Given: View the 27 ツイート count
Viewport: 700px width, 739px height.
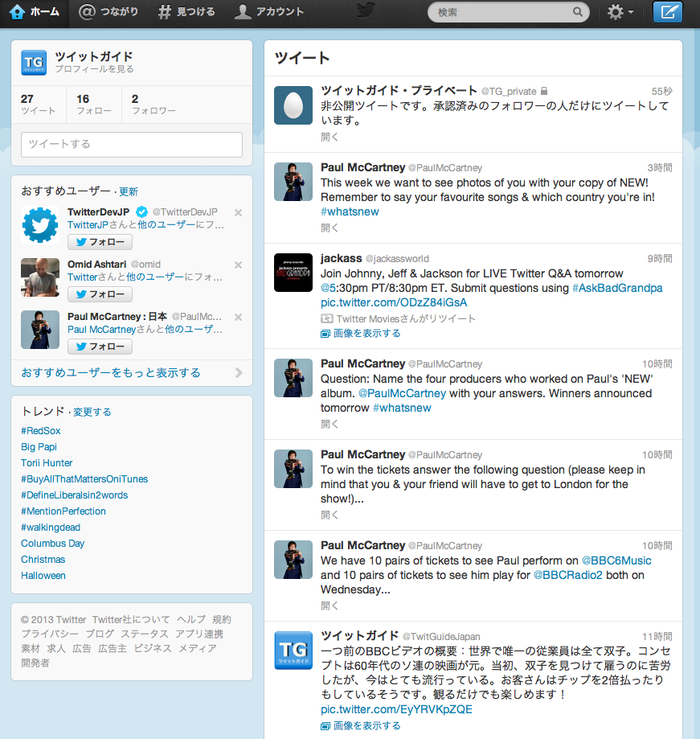Looking at the screenshot, I should 38,105.
